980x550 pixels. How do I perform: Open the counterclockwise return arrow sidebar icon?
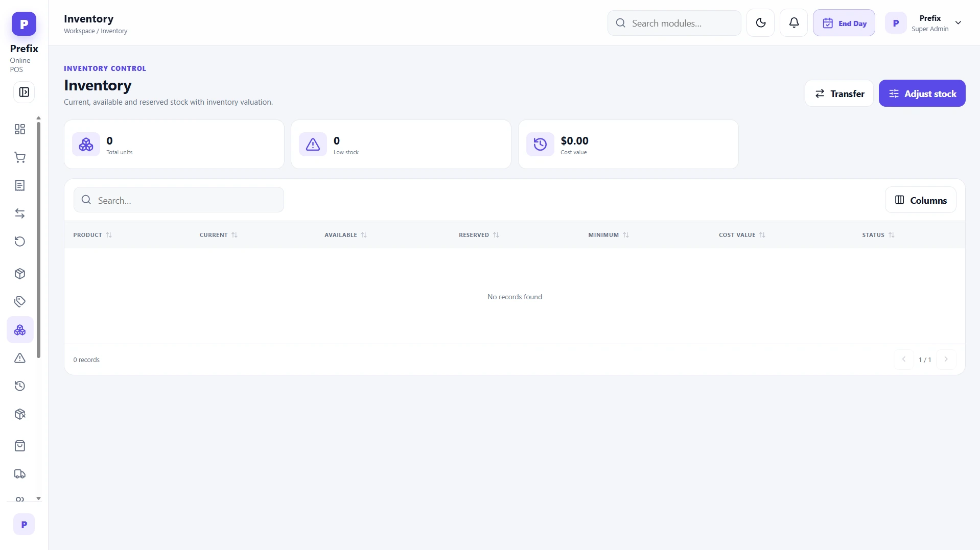[x=20, y=242]
